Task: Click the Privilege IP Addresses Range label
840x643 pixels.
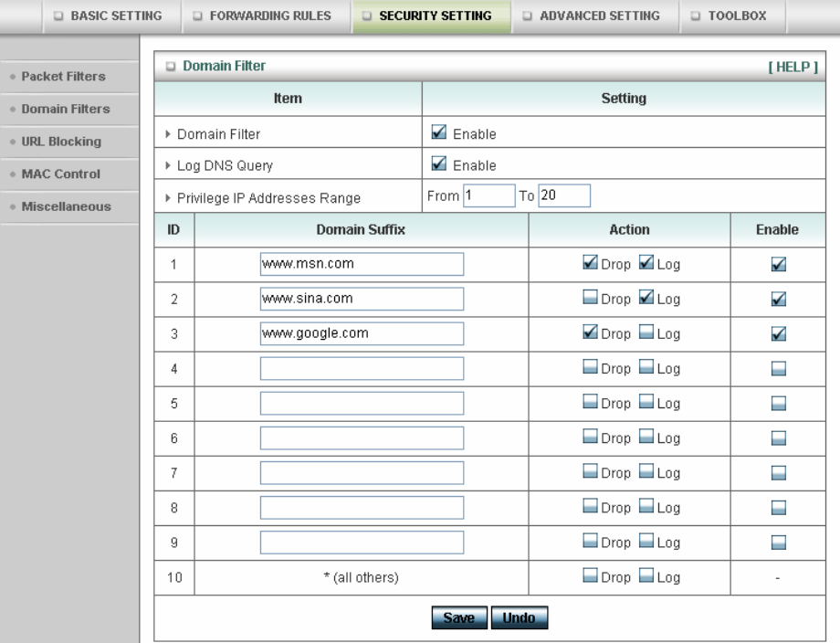Action: pos(268,198)
